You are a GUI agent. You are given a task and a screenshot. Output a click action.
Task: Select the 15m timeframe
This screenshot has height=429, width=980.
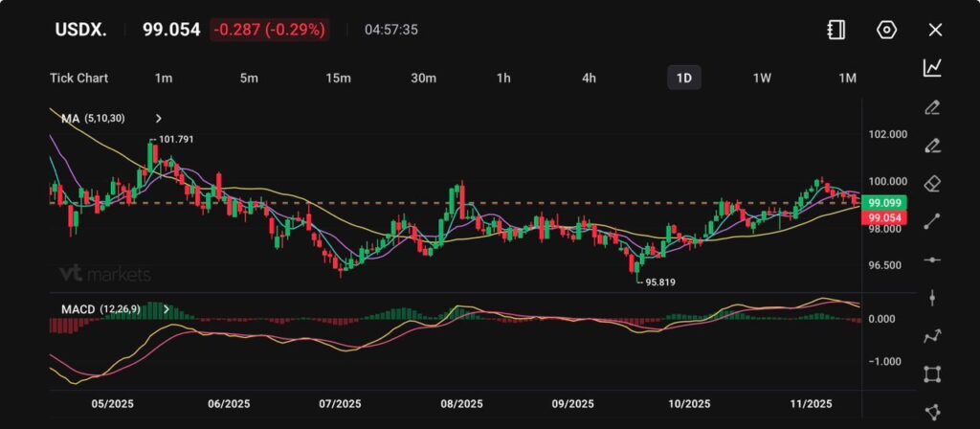pos(337,78)
